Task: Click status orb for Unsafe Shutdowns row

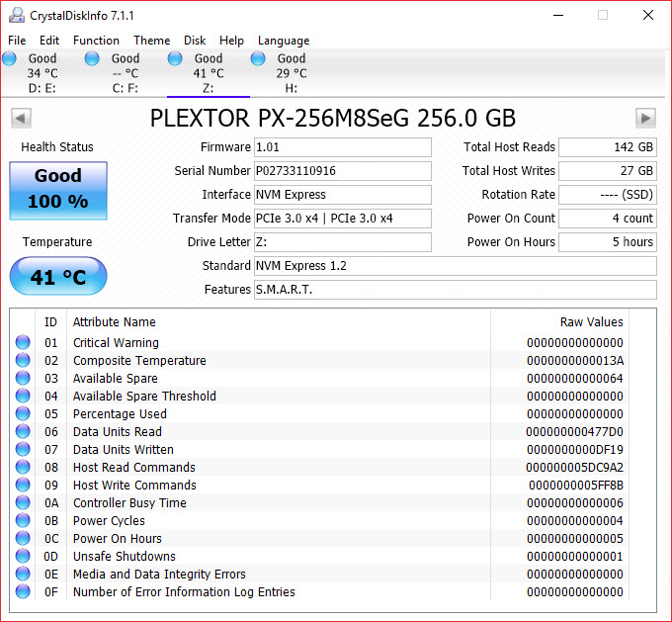Action: 23,556
